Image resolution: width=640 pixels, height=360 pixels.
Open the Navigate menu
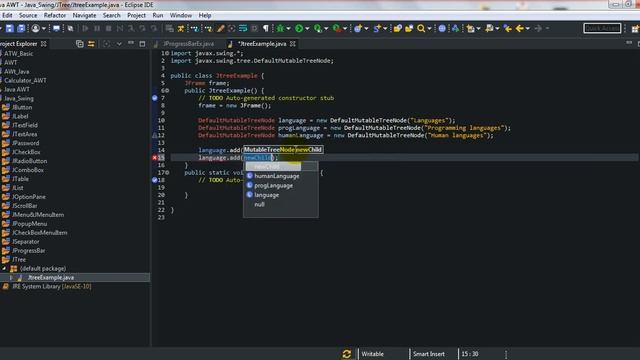click(x=84, y=16)
